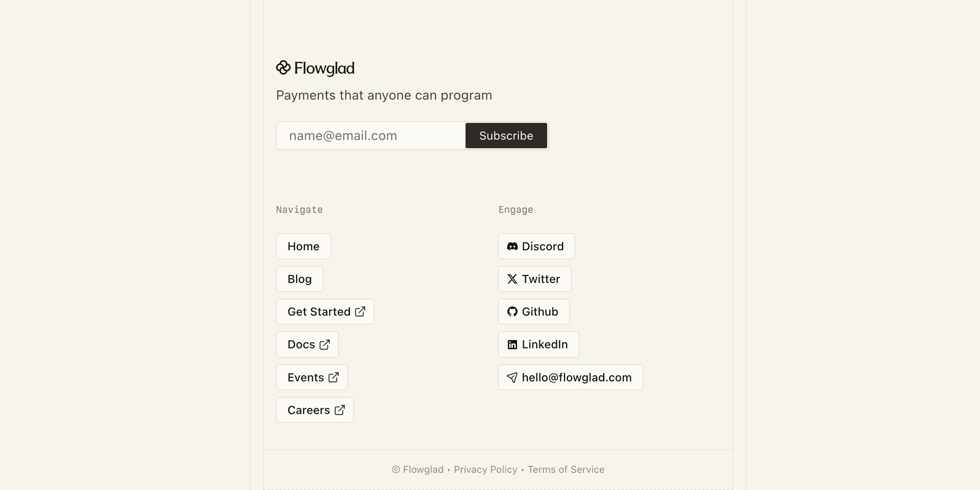Click the external link icon beside Docs
980x490 pixels.
point(325,345)
